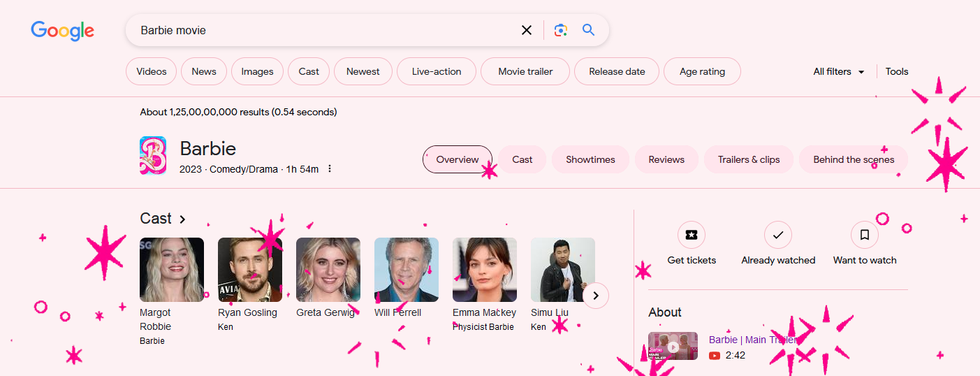This screenshot has width=980, height=376.
Task: Open Ryan Gosling's cast photo
Action: (x=250, y=270)
